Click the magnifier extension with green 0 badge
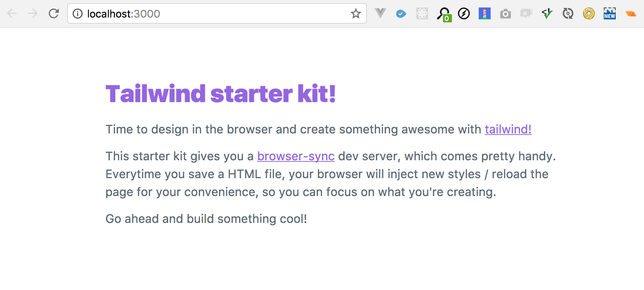This screenshot has height=290, width=644. (x=444, y=15)
